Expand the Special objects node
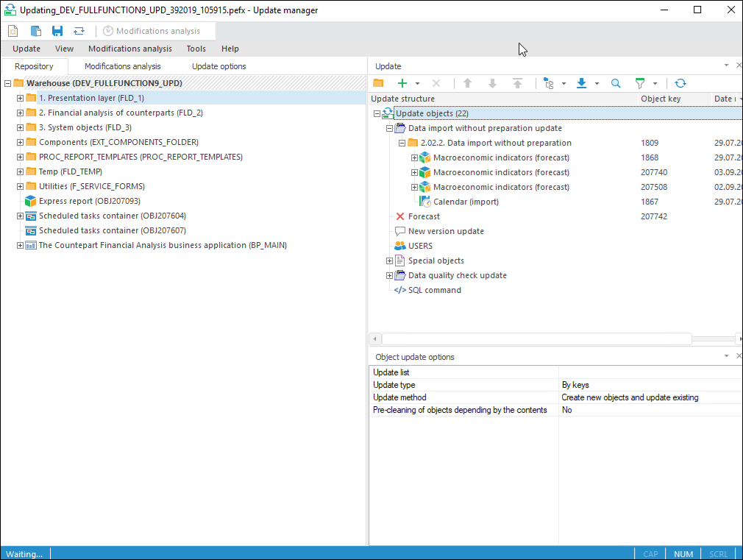Viewport: 743px width, 560px height. pos(390,260)
